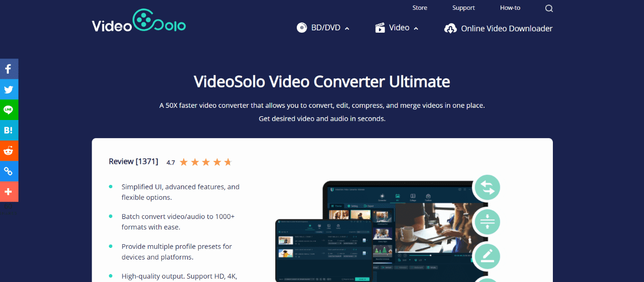Viewport: 644px width, 282px height.
Task: Open the Support menu
Action: 463,7
